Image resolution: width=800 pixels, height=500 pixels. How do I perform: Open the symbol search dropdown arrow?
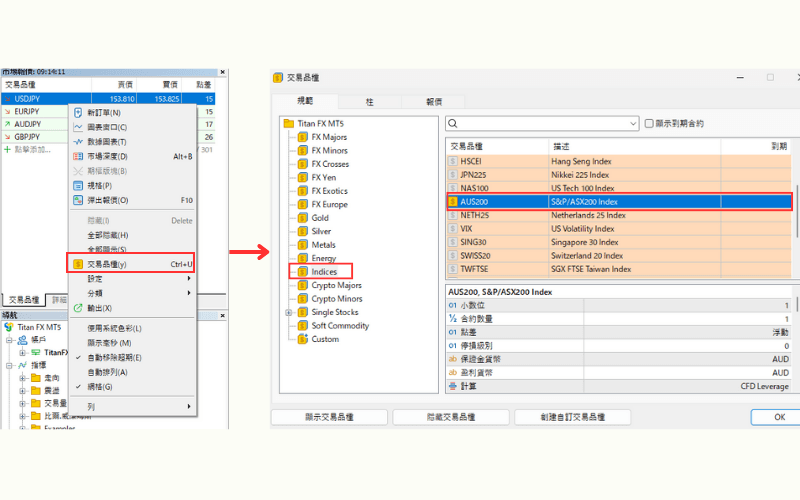(633, 123)
